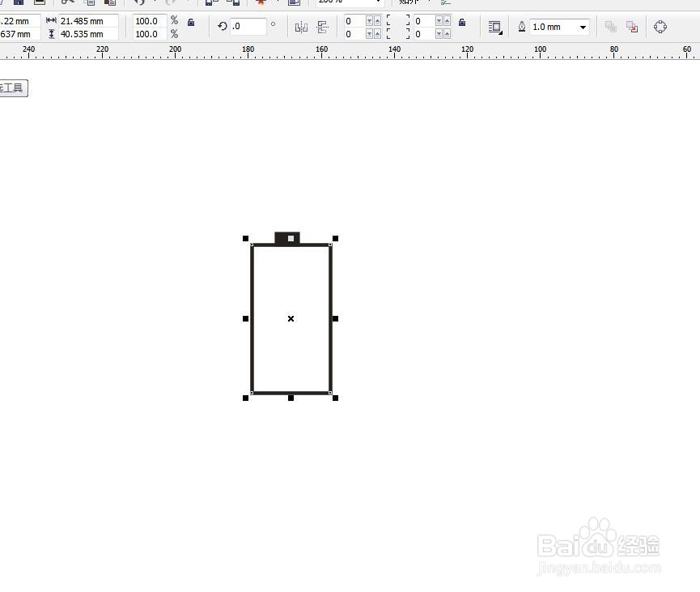Click the 180 mark on the horizontal ruler
The width and height of the screenshot is (700, 592).
point(248,49)
